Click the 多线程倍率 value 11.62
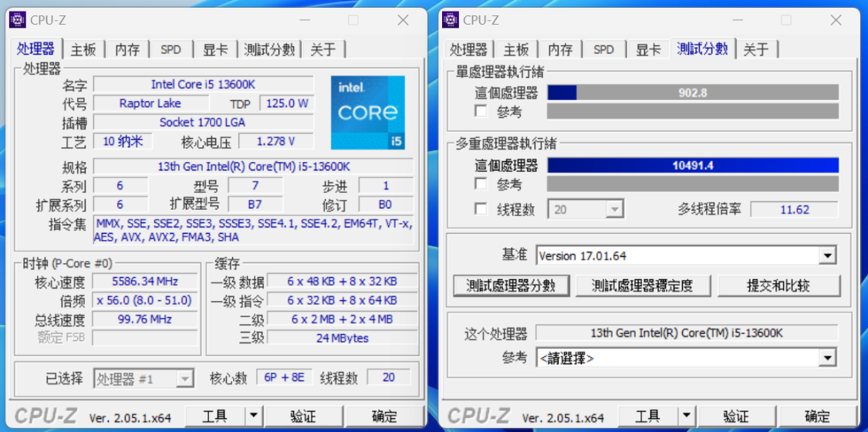Screen dimensions: 868x432 795,210
